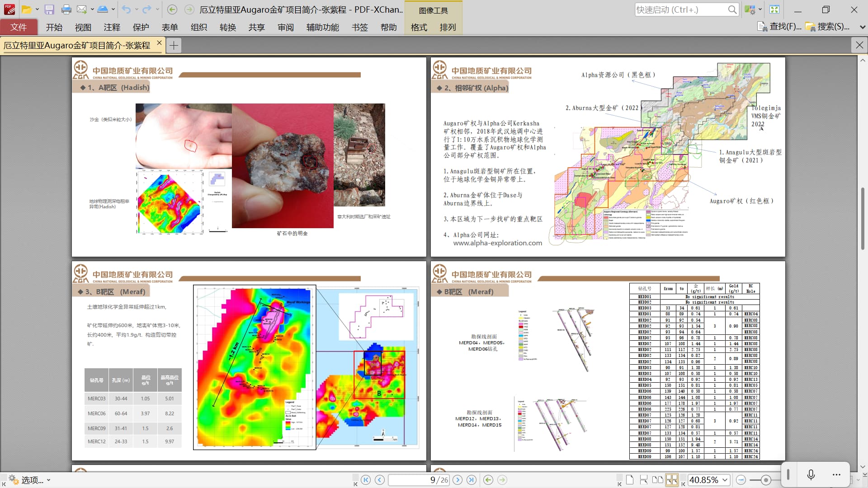This screenshot has height=488, width=868.
Task: Click next page arrow in status bar
Action: click(x=458, y=480)
